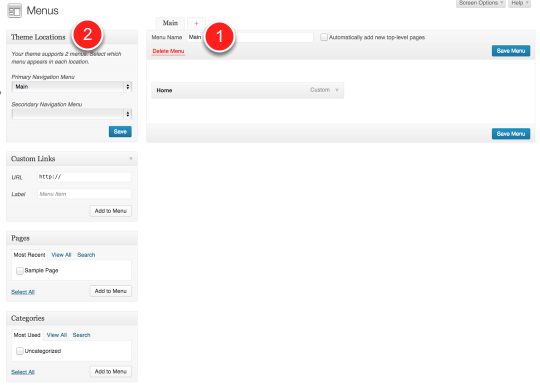Open Secondary Navigation Menu dropdown
The width and height of the screenshot is (540, 385).
72,114
